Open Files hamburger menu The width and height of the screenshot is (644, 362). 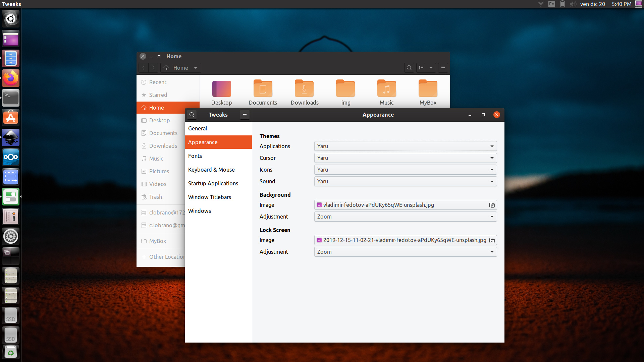click(443, 68)
